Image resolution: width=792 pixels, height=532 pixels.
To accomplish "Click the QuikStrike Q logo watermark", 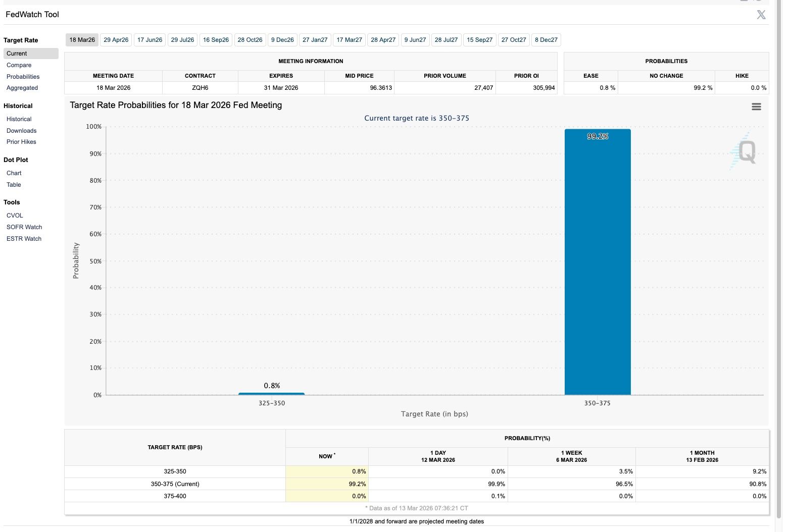I will tap(745, 151).
